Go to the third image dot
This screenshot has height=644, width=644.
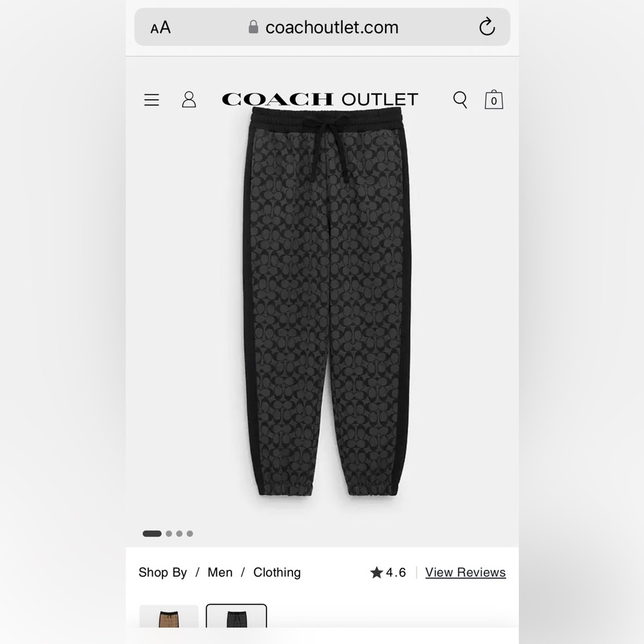[x=180, y=533]
